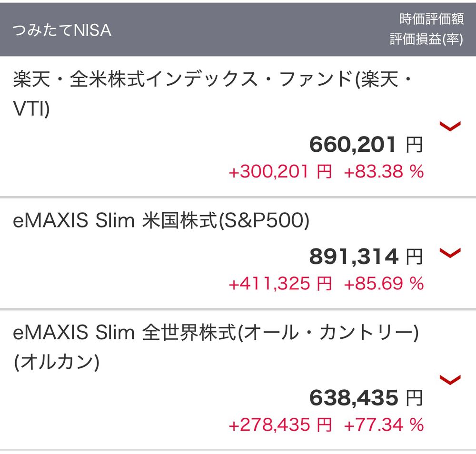Select the +411,325 円 profit figure
This screenshot has width=476, height=454.
[280, 284]
